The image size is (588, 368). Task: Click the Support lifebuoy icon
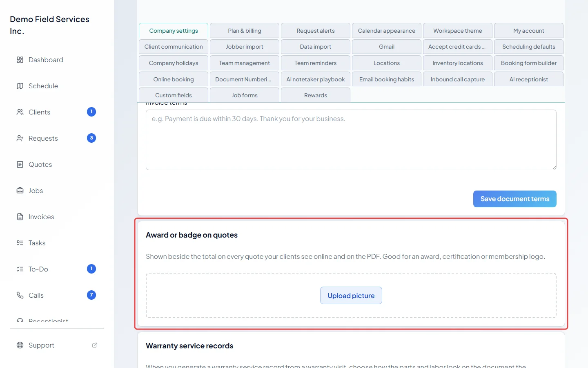click(x=20, y=345)
